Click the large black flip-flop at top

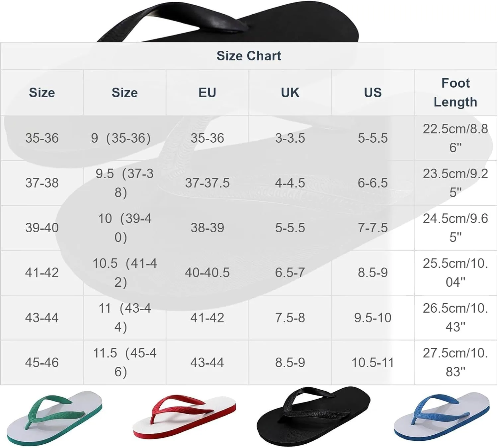[228, 22]
